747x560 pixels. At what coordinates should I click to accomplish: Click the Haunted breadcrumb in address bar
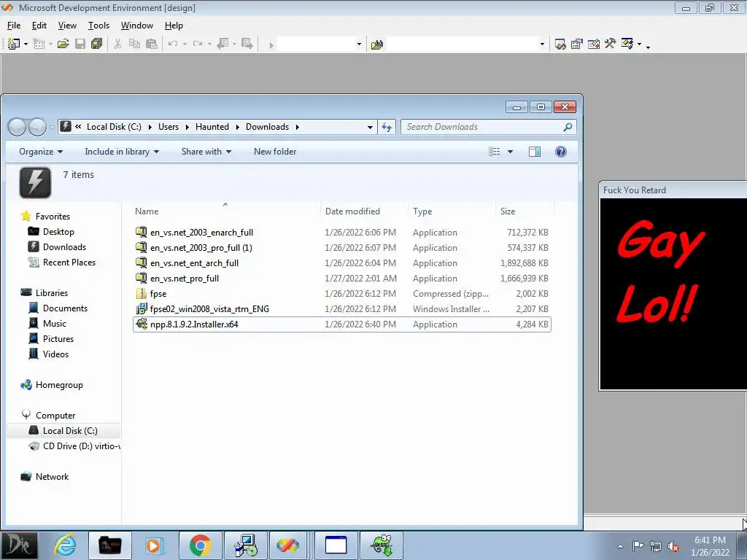(212, 127)
